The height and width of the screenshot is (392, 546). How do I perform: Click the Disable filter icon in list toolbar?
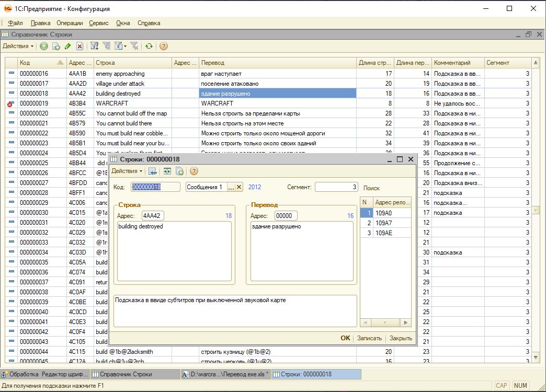134,46
